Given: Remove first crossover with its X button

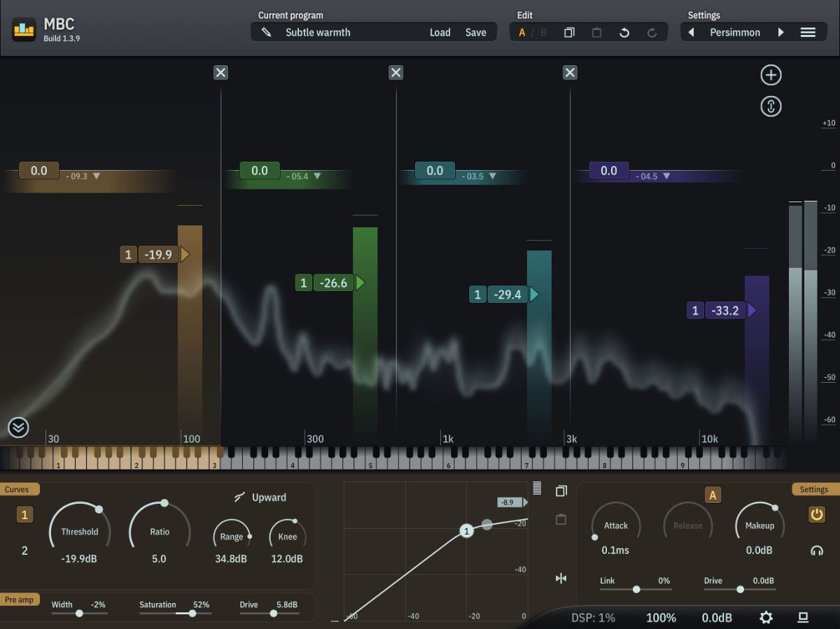Looking at the screenshot, I should point(220,73).
